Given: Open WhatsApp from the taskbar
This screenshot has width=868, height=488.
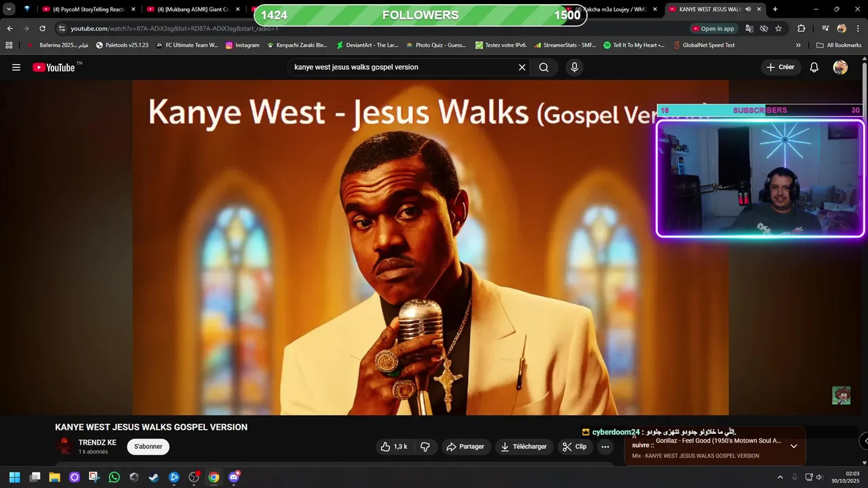Looking at the screenshot, I should click(x=114, y=477).
